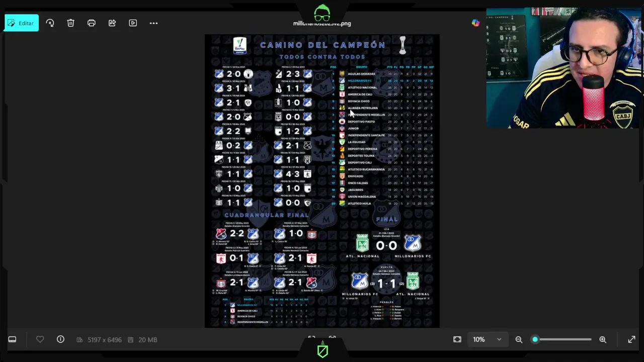Zoom in with the plus magnifier
This screenshot has height=362, width=644.
coord(603,340)
